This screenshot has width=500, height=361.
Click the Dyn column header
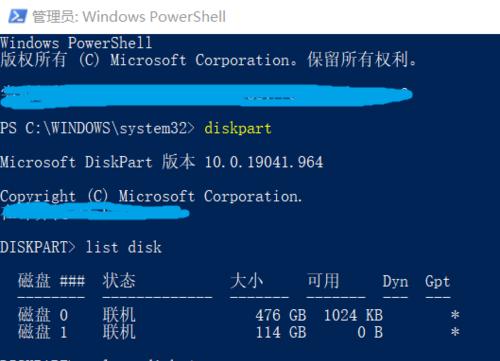click(x=395, y=281)
